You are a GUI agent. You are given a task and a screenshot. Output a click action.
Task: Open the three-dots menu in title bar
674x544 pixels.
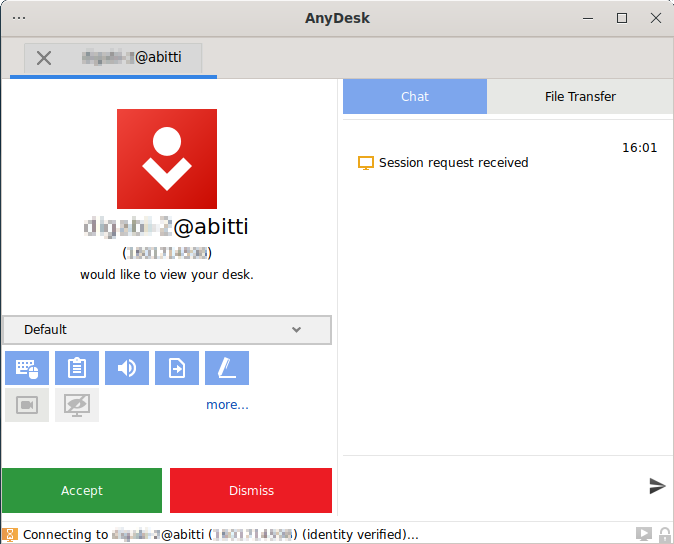tap(19, 18)
